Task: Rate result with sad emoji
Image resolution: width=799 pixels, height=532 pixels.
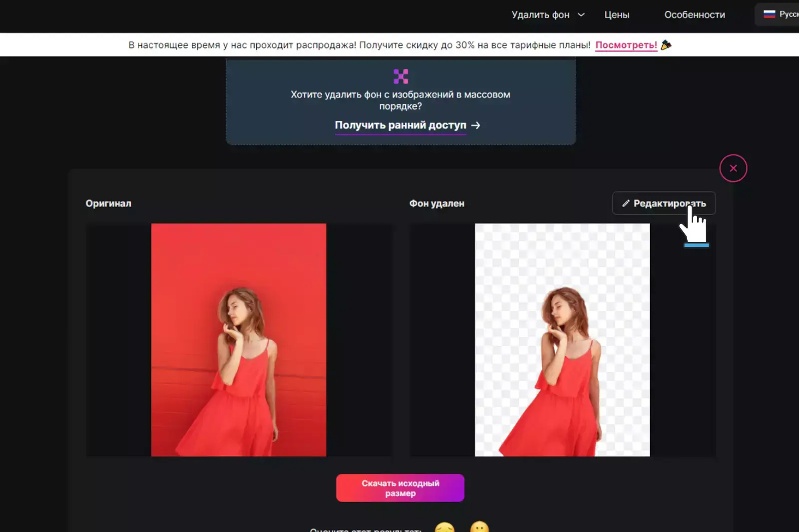Action: 444,527
